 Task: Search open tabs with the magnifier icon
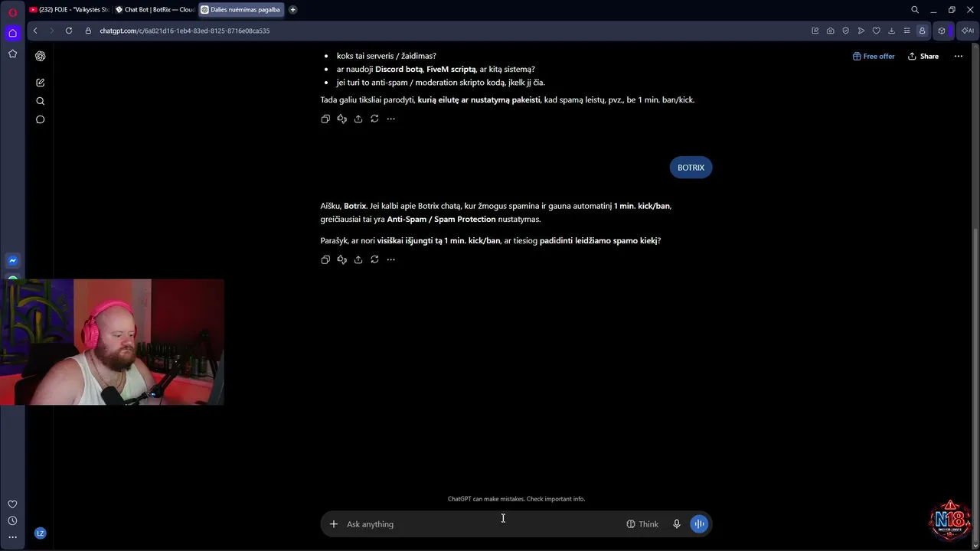point(915,10)
